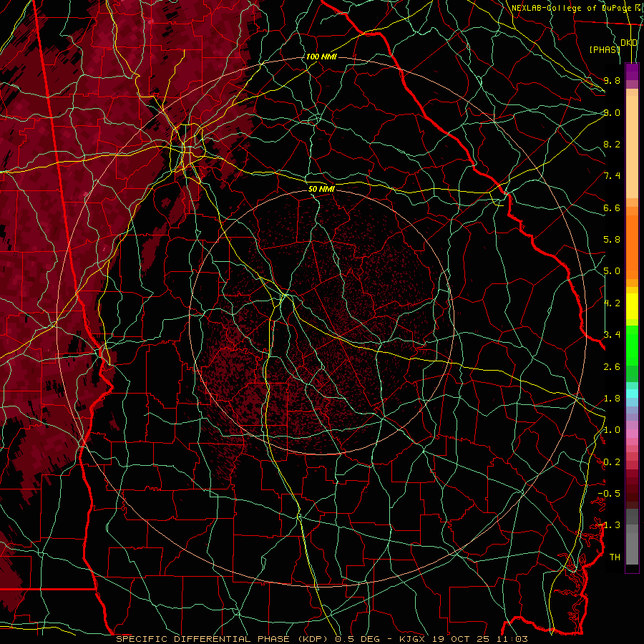
Task: Click the 1.0 scale value
Action: coord(612,430)
